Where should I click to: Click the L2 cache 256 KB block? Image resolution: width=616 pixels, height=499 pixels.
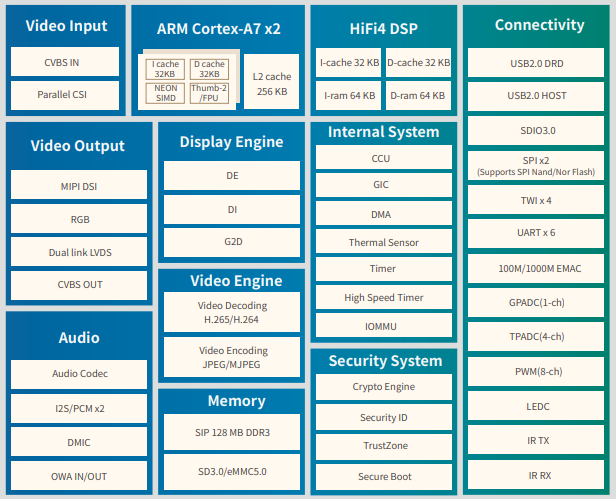coord(271,83)
